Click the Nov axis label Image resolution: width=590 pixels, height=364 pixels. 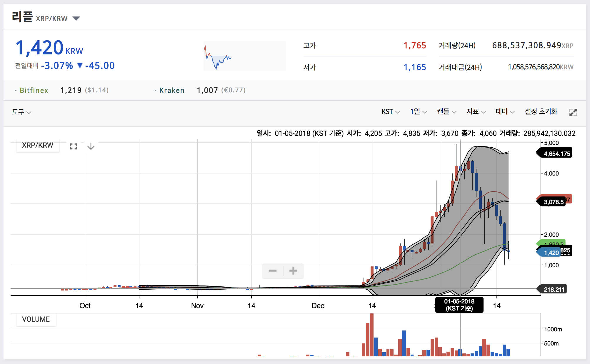point(197,306)
